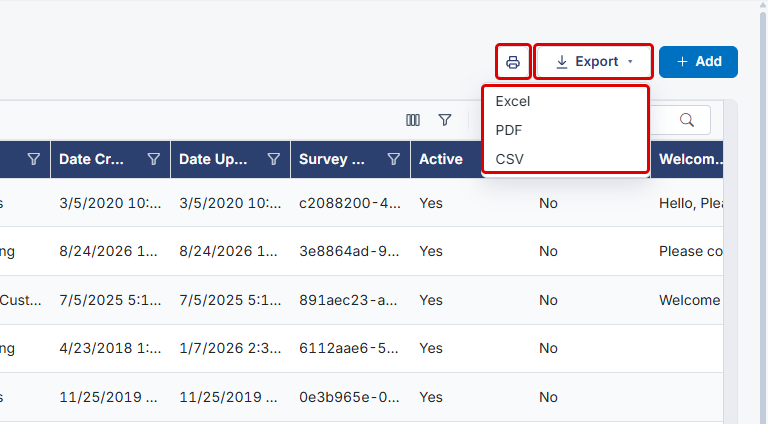768x424 pixels.
Task: Select survey ID 891aec23-a...
Action: (350, 300)
